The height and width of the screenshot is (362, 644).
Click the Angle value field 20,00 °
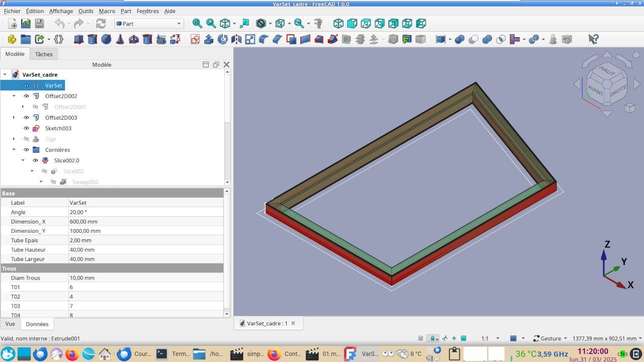click(146, 212)
